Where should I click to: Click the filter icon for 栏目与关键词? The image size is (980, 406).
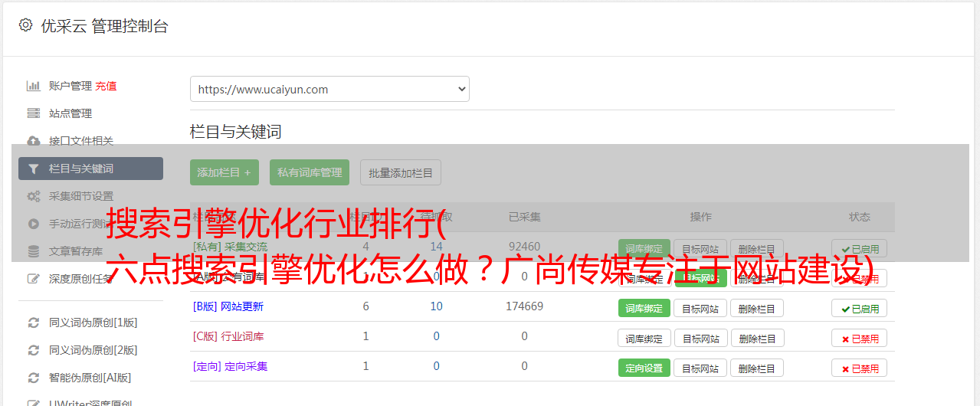click(x=33, y=169)
